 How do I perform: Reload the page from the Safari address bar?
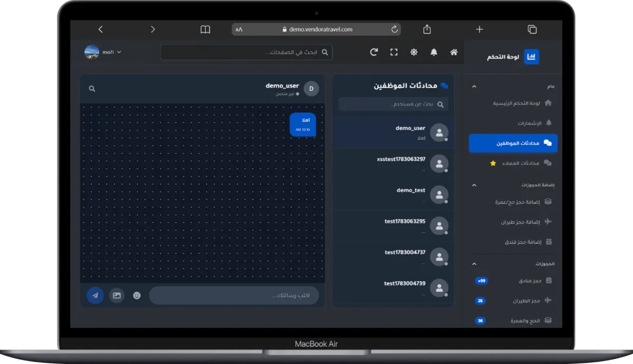(395, 30)
